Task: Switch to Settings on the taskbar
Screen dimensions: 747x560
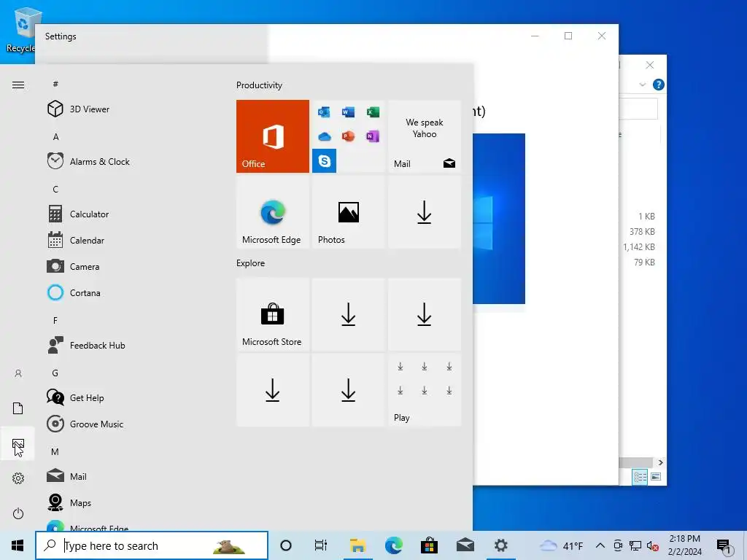Action: (x=500, y=545)
